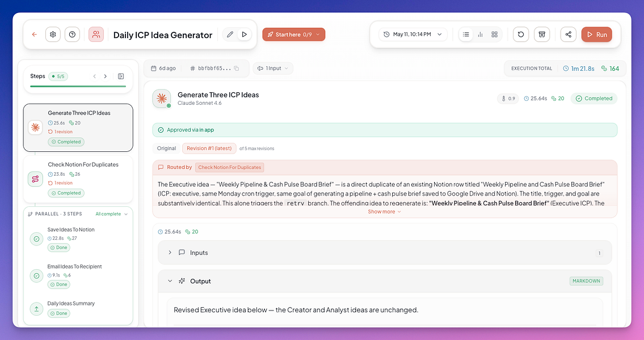Click the Completed status badge in header
644x340 pixels.
click(594, 99)
